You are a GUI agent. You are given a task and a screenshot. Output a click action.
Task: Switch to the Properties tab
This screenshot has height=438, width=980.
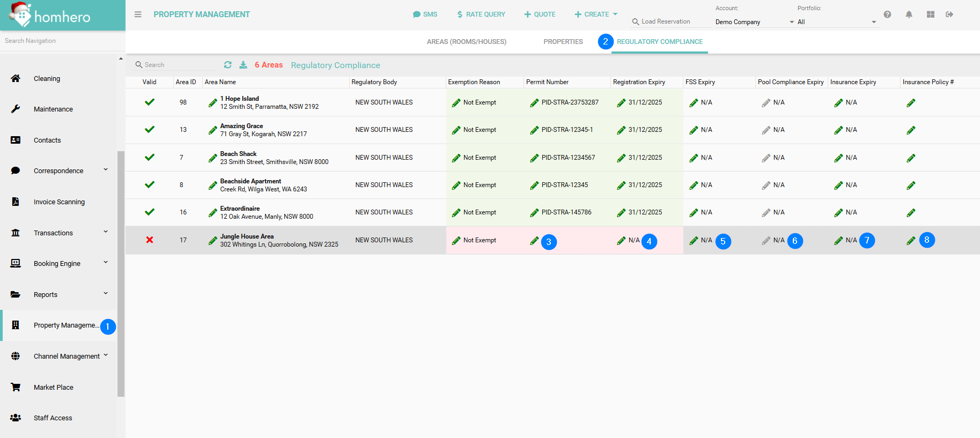[x=563, y=42]
